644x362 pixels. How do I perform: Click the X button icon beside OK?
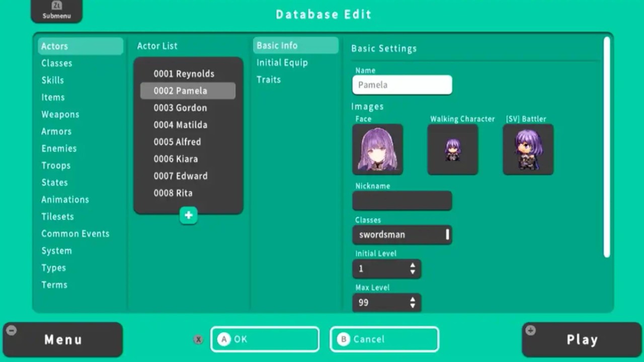pos(198,339)
